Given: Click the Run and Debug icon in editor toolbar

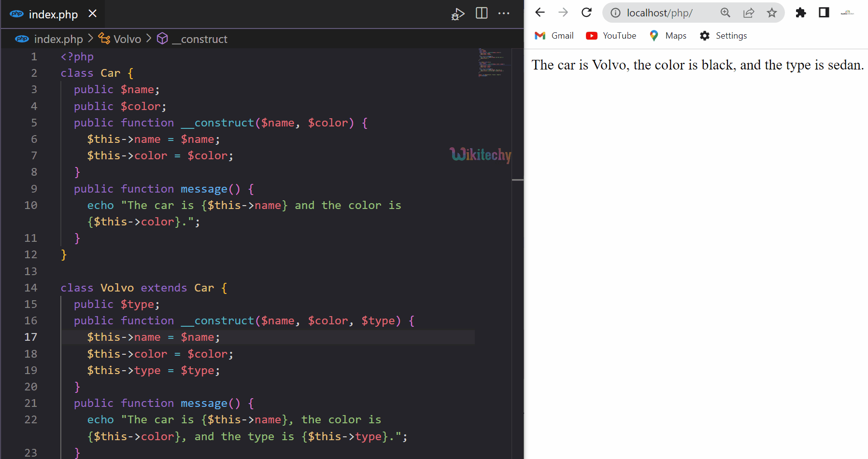Looking at the screenshot, I should click(x=457, y=14).
